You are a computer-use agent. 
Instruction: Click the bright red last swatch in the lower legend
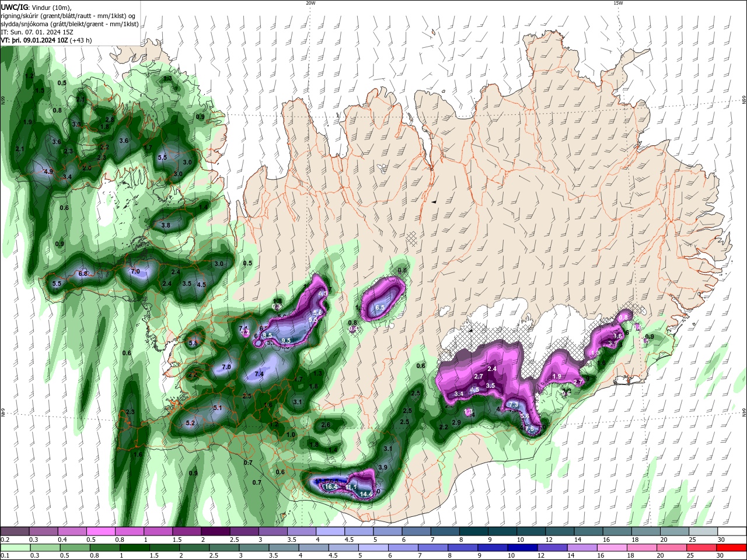coord(731,548)
